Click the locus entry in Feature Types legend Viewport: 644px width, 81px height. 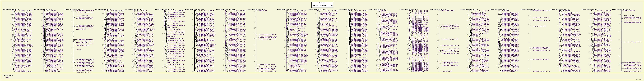[8, 77]
